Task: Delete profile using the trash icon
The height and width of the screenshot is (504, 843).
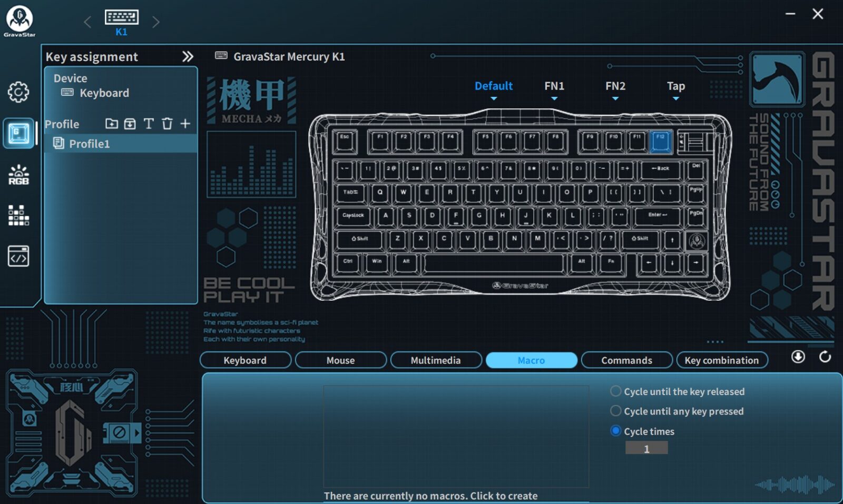Action: [167, 124]
